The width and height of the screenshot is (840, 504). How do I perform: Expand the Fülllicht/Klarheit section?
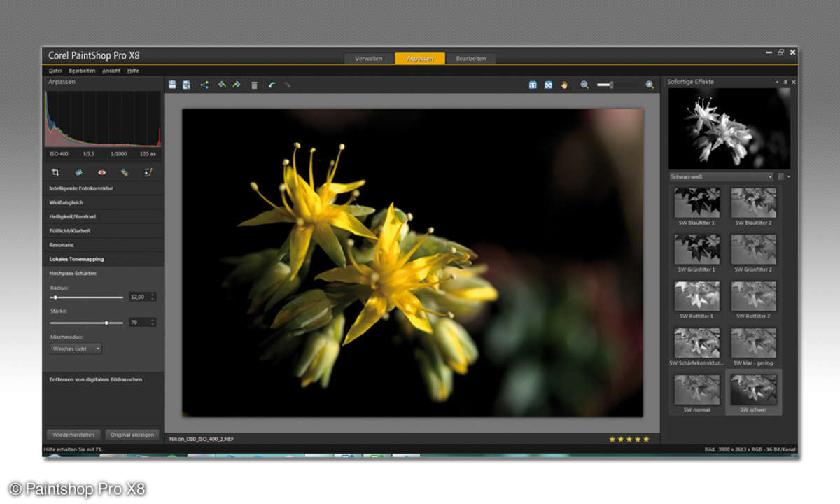point(103,230)
